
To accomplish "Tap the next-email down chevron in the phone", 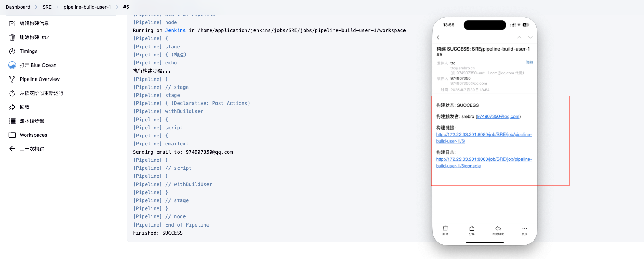I will (530, 37).
